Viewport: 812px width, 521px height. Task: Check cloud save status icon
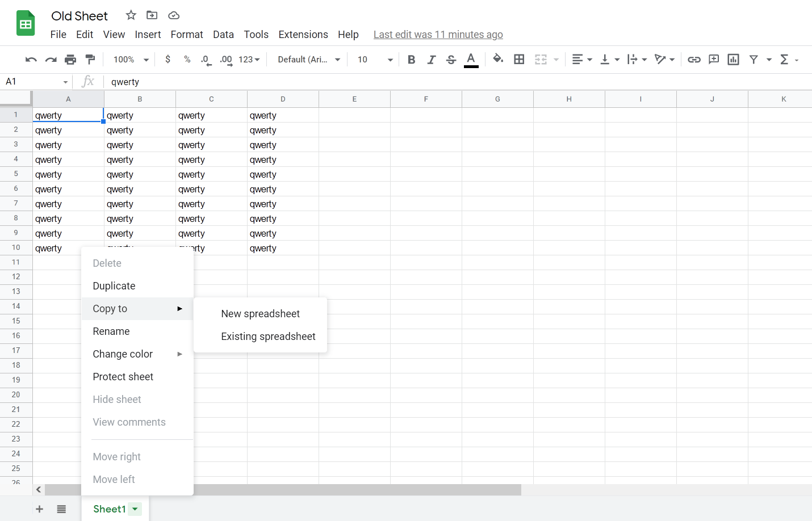pyautogui.click(x=174, y=15)
